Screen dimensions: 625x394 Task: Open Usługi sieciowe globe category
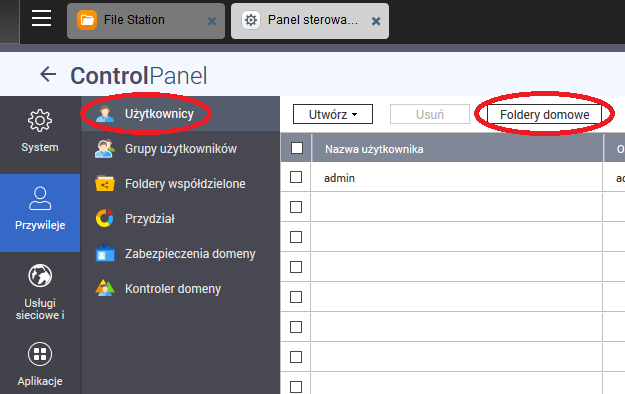(40, 292)
